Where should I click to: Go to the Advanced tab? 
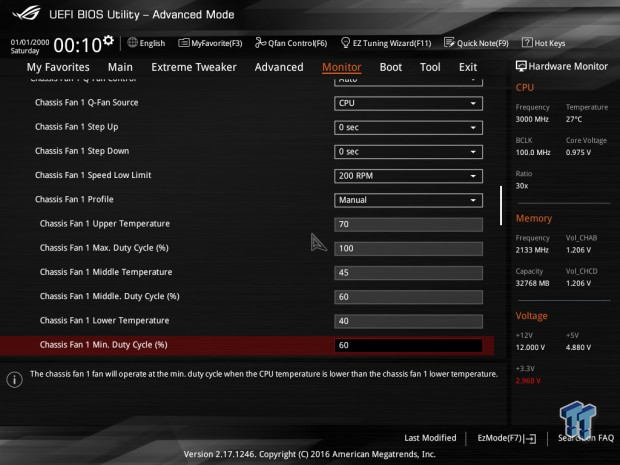coord(279,67)
